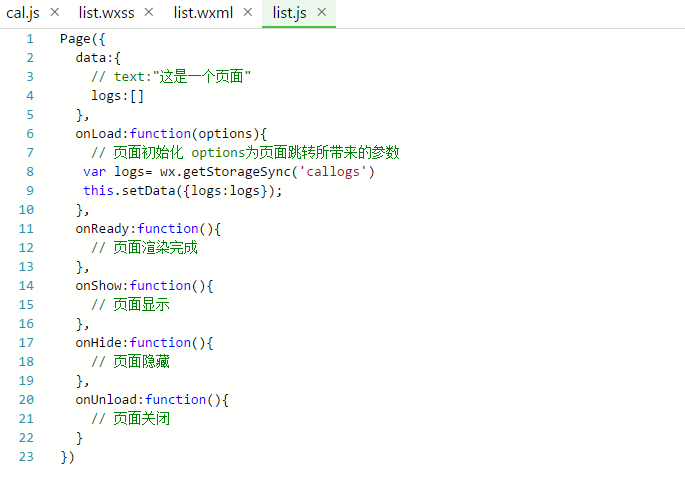Place cursor on 'Page({' text
The width and height of the screenshot is (685, 498).
coord(83,39)
